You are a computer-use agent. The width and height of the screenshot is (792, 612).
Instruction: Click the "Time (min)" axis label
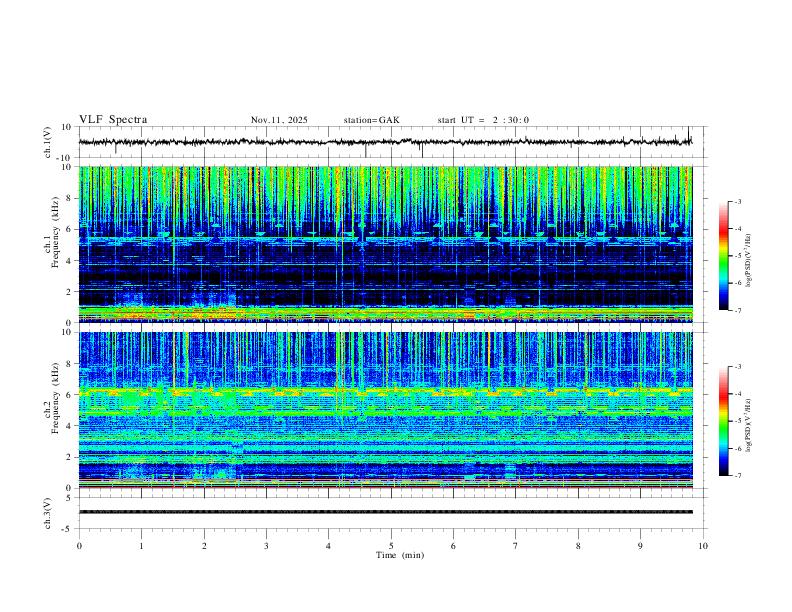pos(400,555)
